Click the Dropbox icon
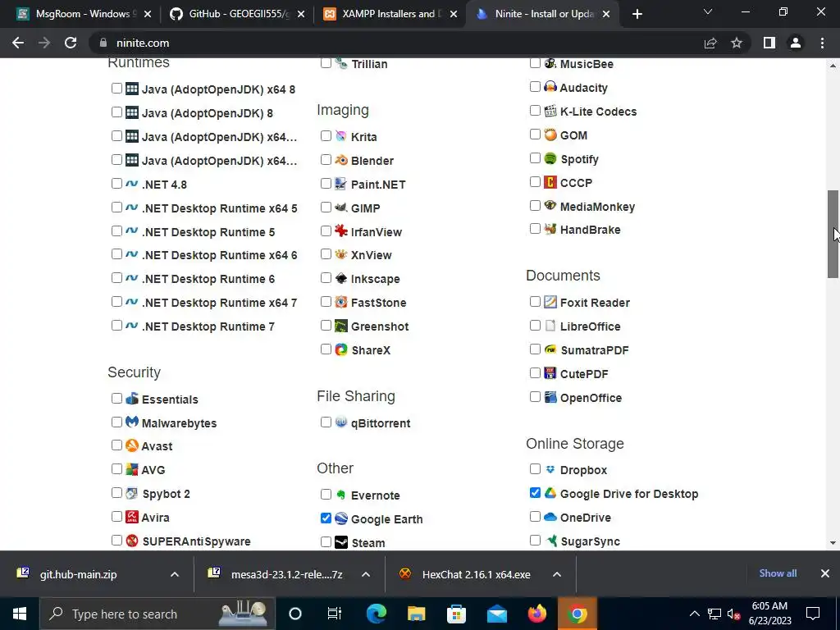Screen dimensions: 840x630 coord(550,469)
